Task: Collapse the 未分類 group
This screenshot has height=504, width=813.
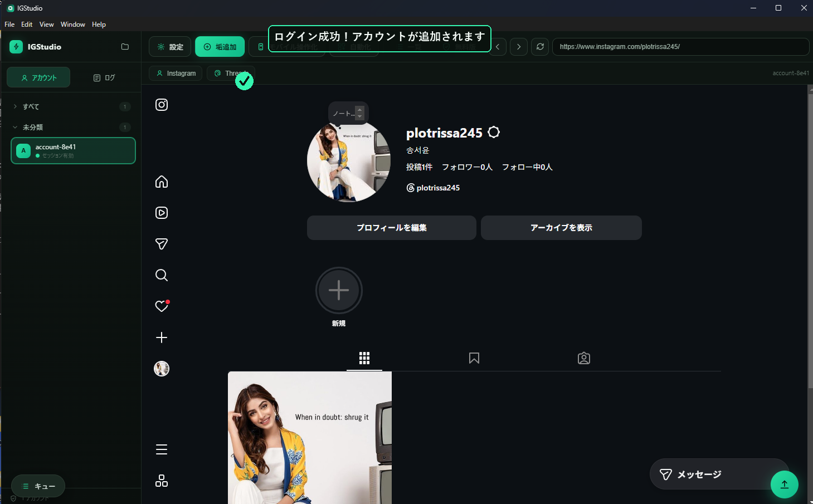Action: coord(71,127)
